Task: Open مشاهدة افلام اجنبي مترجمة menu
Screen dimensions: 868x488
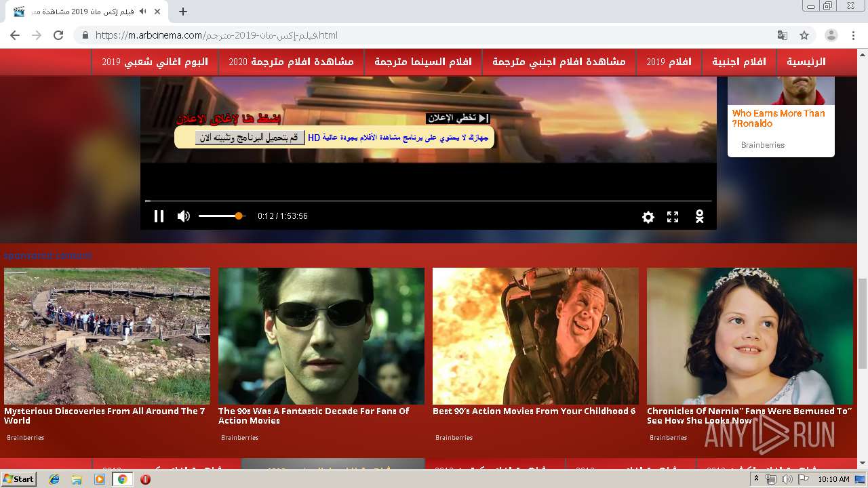Action: (x=559, y=62)
